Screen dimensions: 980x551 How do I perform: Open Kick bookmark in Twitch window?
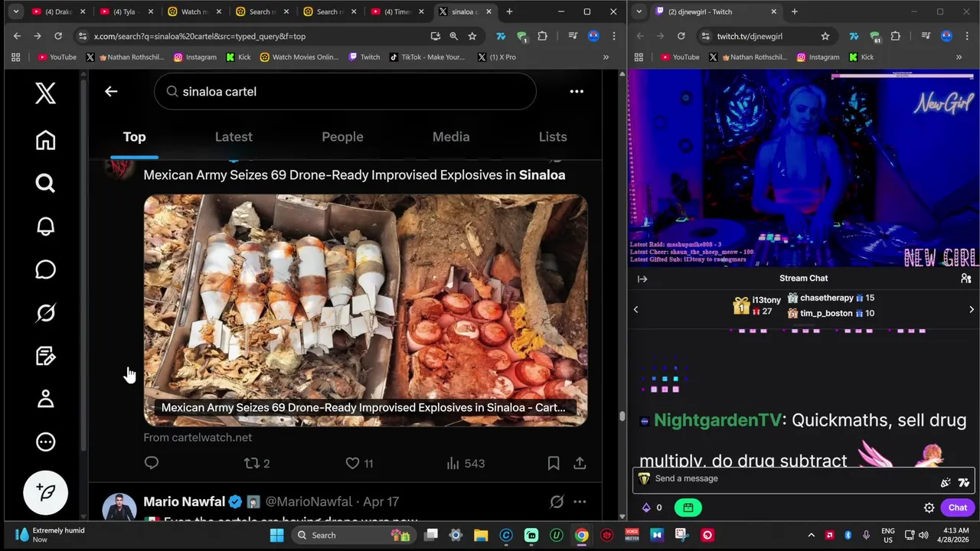pyautogui.click(x=860, y=57)
